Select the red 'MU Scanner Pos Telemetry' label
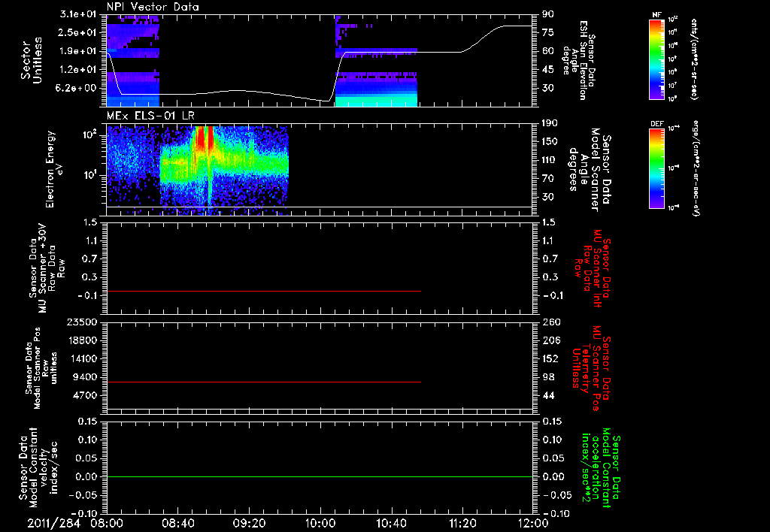This screenshot has width=770, height=532. point(592,368)
